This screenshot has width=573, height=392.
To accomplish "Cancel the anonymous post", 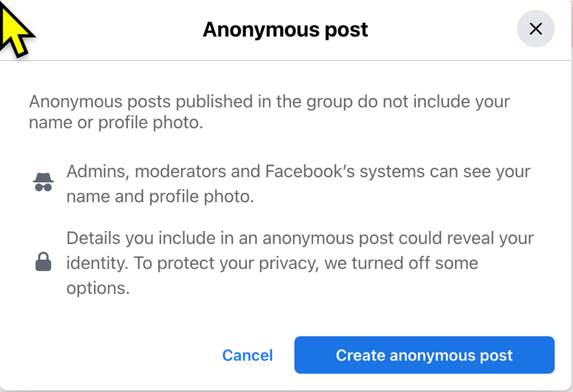I will (248, 355).
